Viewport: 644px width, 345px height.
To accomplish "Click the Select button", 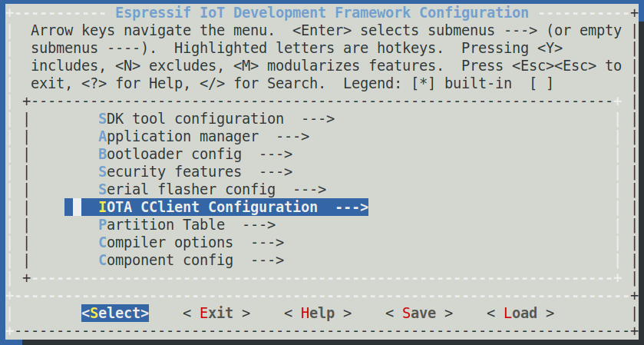I will [x=115, y=313].
